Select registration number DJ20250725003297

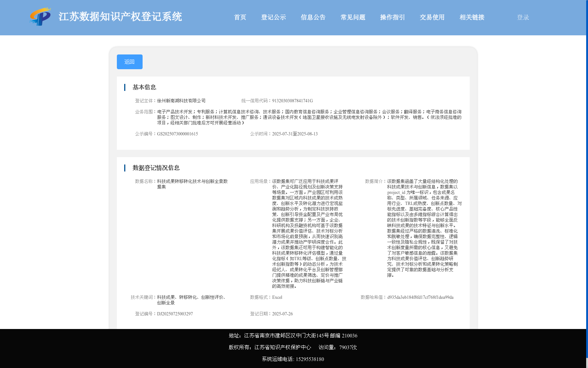pos(175,314)
